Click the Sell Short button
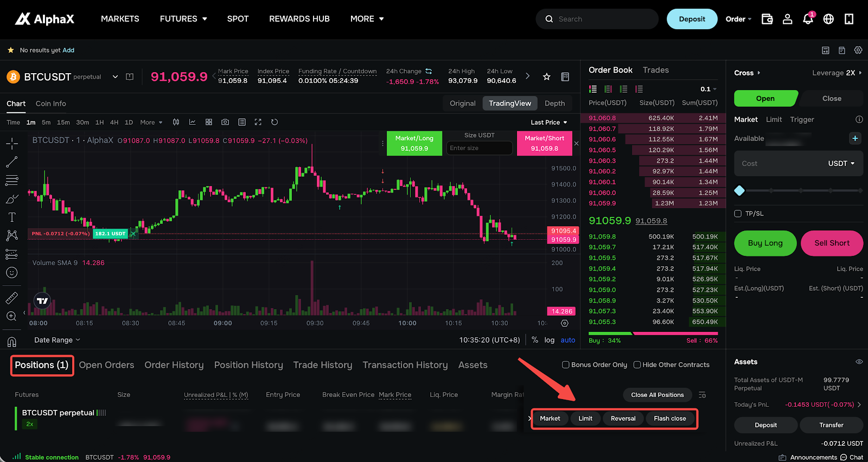 pyautogui.click(x=832, y=243)
